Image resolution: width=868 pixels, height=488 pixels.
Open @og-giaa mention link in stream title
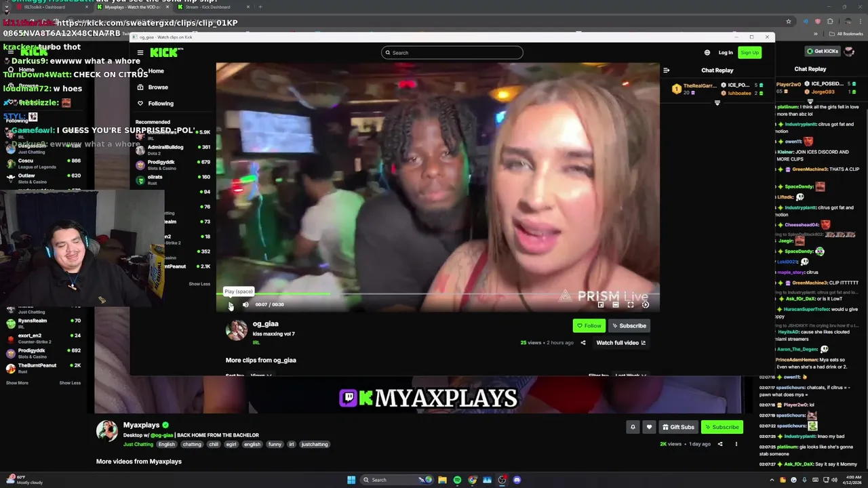coord(162,435)
